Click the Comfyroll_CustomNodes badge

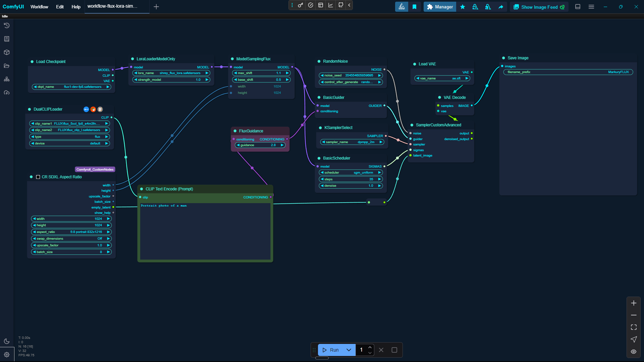click(95, 170)
